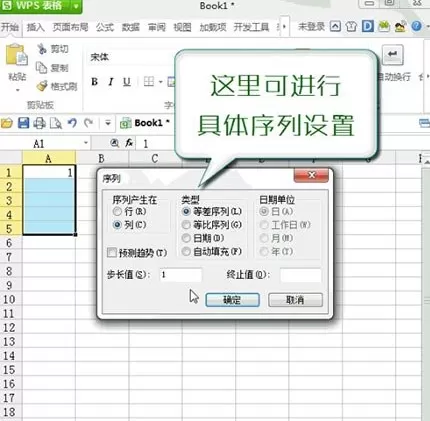
Task: Select arithmetic series (等差序列) radio
Action: (x=186, y=211)
